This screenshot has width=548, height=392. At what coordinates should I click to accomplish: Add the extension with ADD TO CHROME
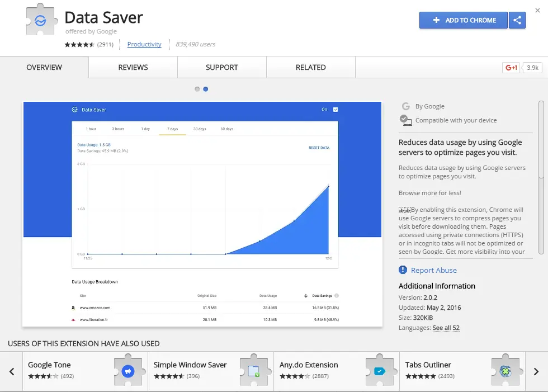464,20
